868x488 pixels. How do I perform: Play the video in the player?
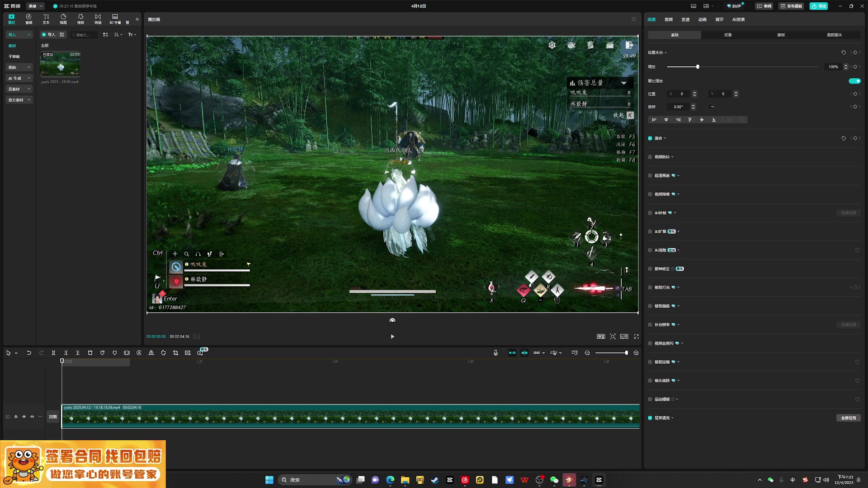(392, 337)
